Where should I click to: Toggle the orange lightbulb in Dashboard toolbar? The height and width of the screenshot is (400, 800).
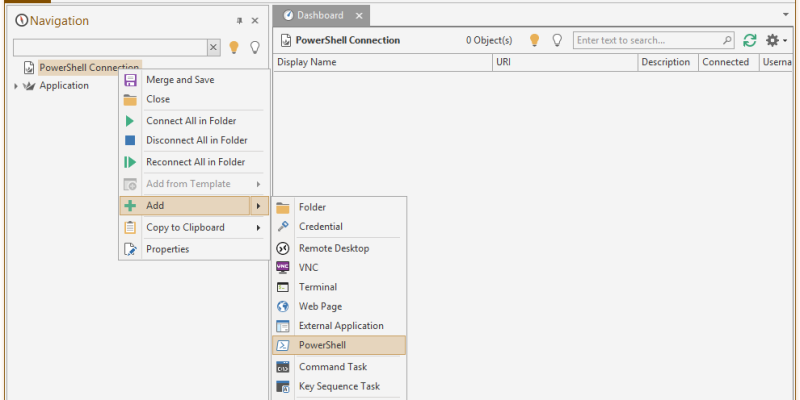tap(534, 41)
